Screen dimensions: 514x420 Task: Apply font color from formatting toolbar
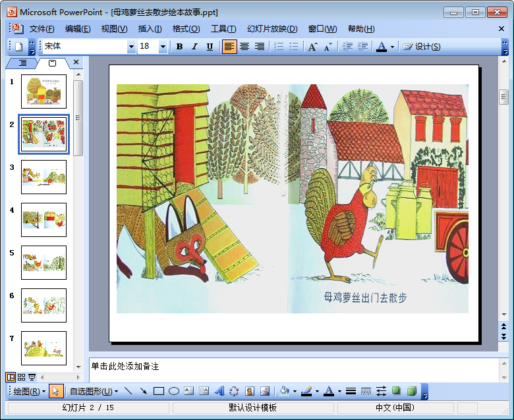click(x=382, y=47)
